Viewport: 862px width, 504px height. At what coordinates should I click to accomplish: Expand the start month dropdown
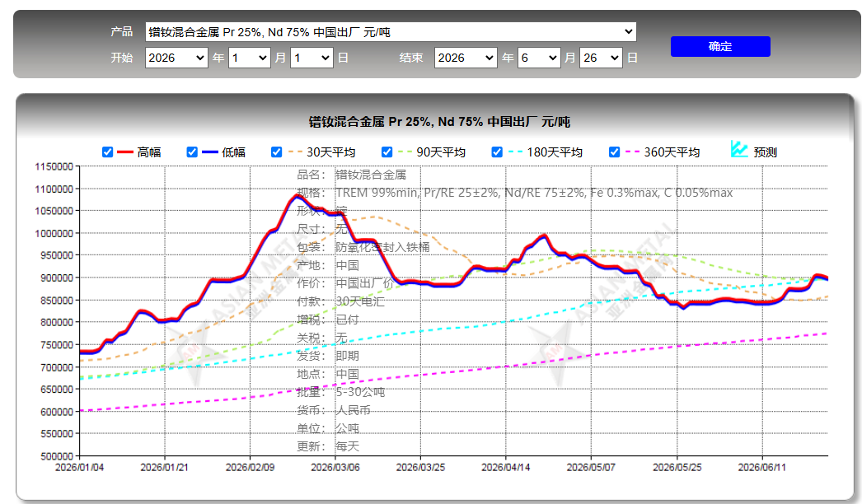point(250,58)
